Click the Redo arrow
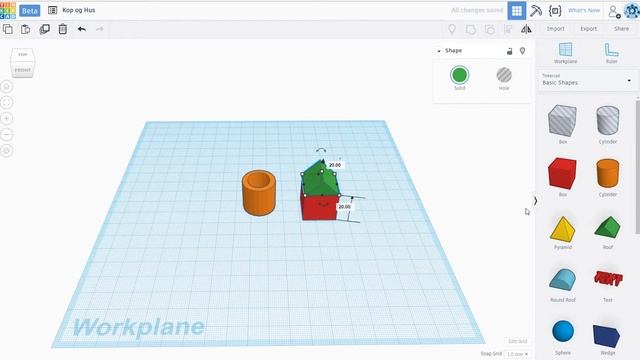 pos(100,29)
